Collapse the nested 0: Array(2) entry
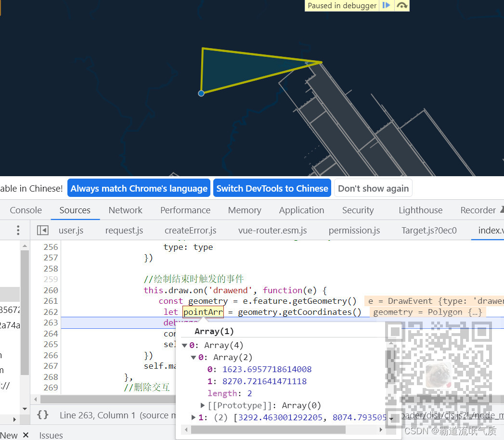Viewport: 504px width, 440px height. (x=194, y=357)
